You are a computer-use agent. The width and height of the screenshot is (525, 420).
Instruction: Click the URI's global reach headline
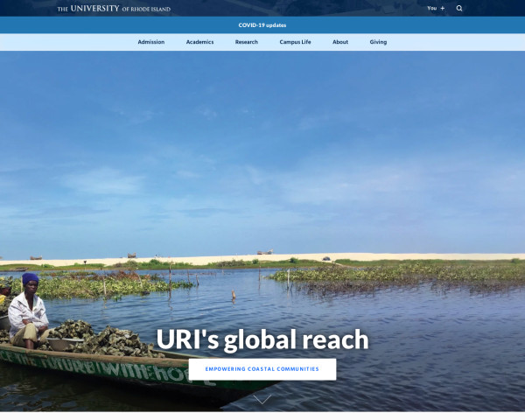coord(262,339)
